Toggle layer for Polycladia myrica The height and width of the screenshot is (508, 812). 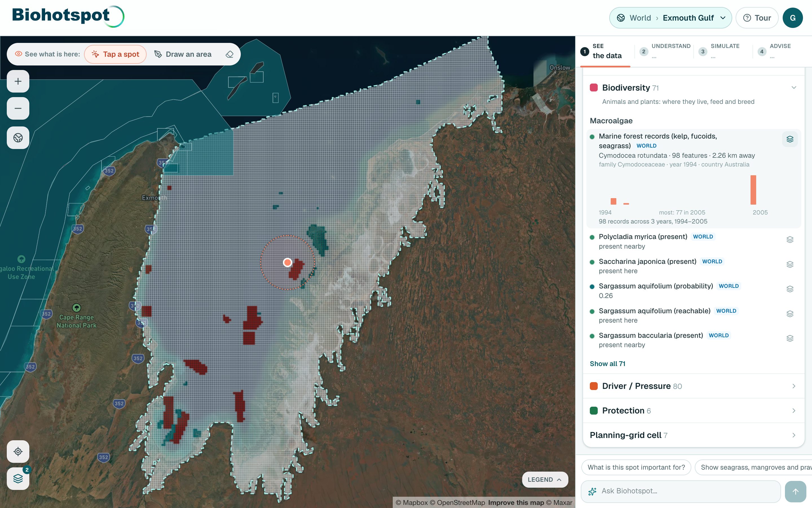790,240
